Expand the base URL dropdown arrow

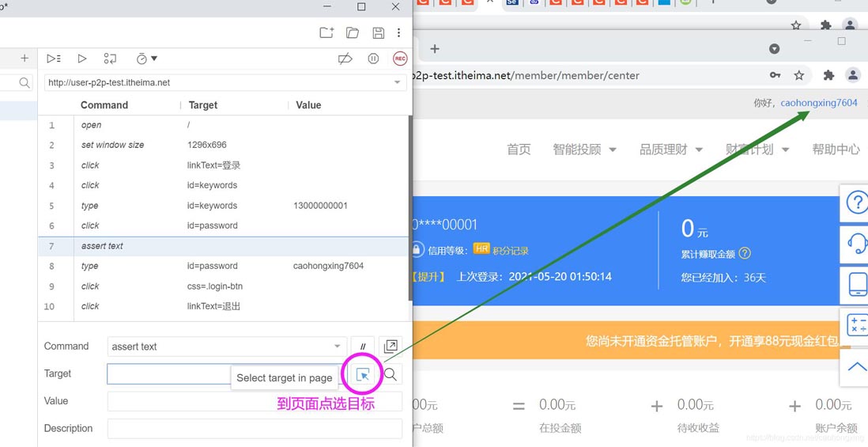pos(397,82)
